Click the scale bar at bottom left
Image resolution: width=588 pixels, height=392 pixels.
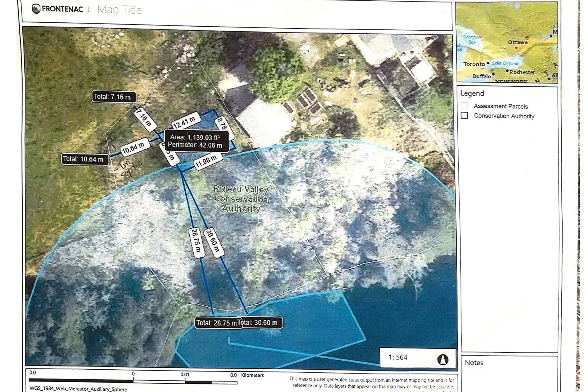pyautogui.click(x=132, y=381)
